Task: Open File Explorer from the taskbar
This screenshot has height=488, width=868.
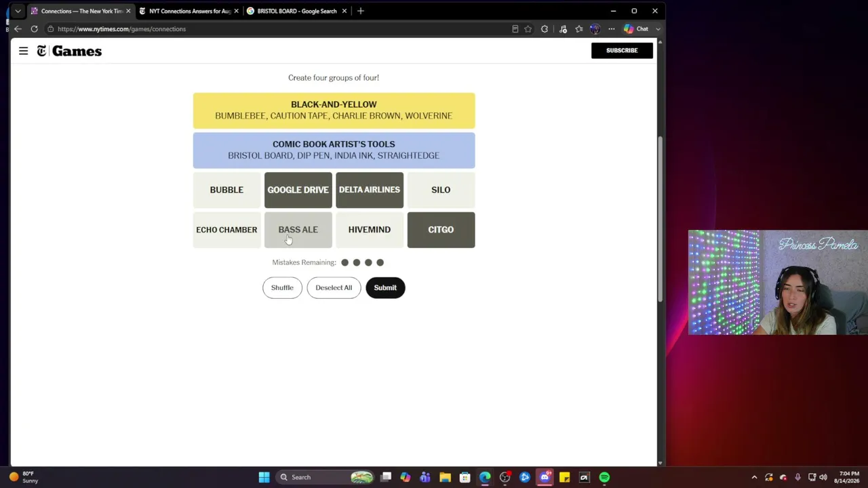Action: click(x=445, y=477)
